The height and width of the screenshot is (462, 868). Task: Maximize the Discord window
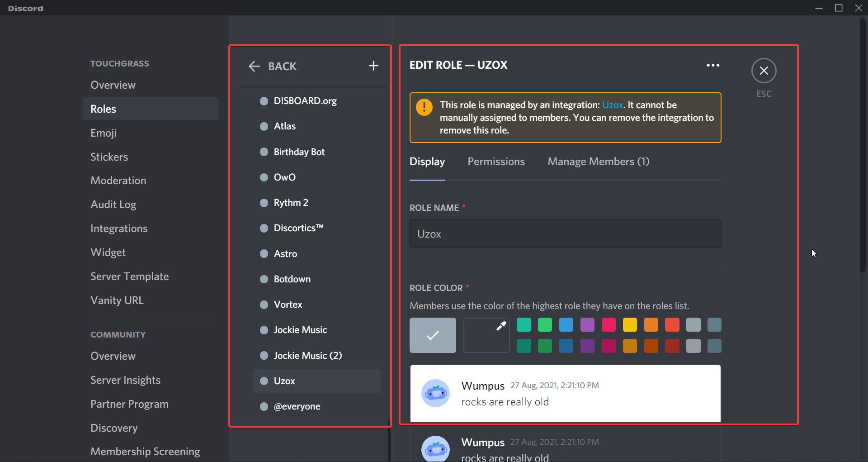pyautogui.click(x=839, y=8)
